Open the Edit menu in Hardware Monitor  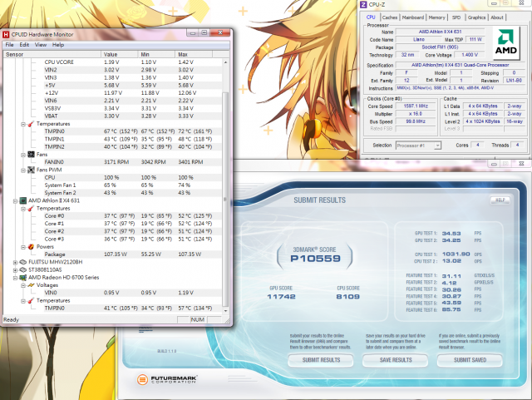24,45
